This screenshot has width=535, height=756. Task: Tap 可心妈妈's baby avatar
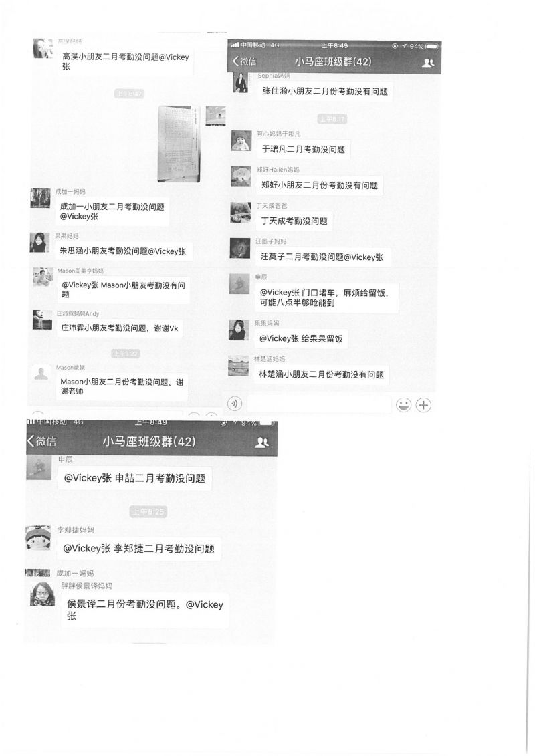(x=241, y=140)
